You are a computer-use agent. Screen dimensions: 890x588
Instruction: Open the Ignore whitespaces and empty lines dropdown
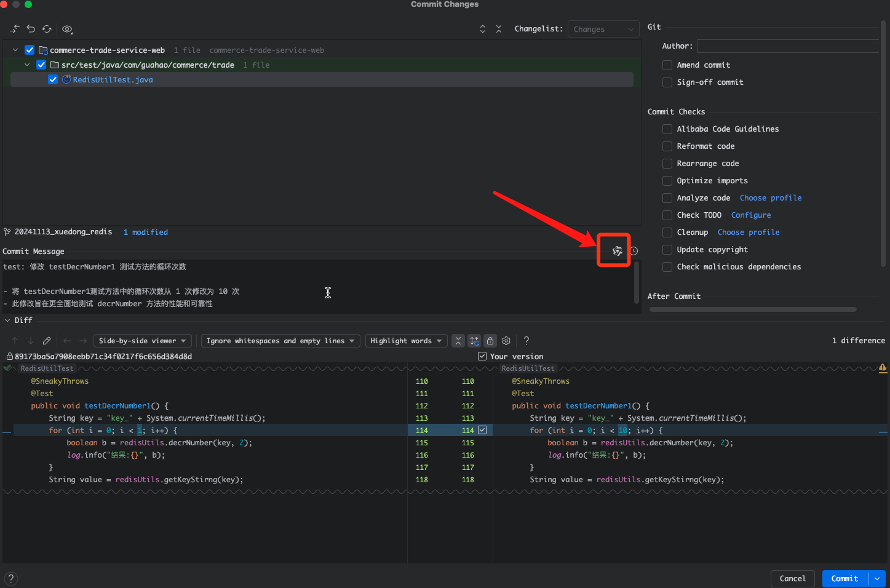tap(280, 341)
